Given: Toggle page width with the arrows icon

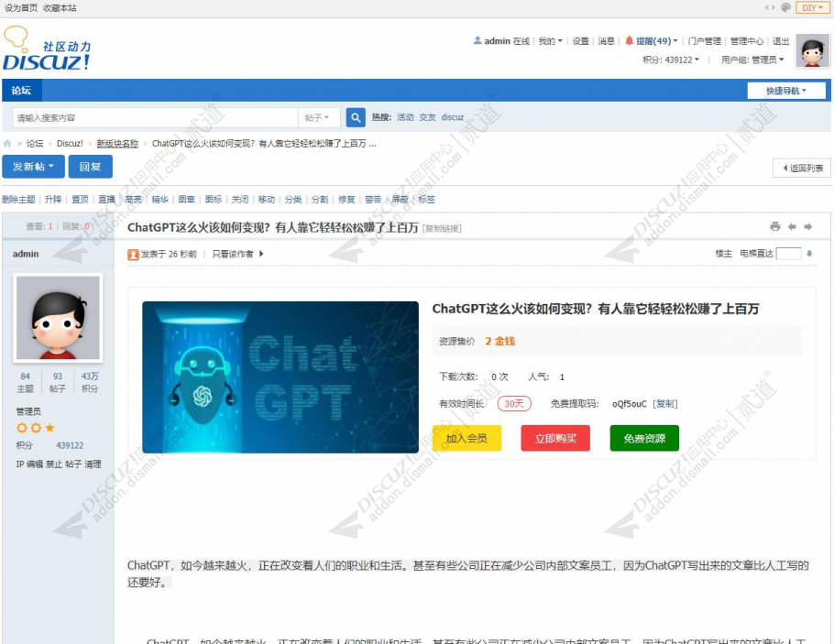Looking at the screenshot, I should click(x=770, y=7).
